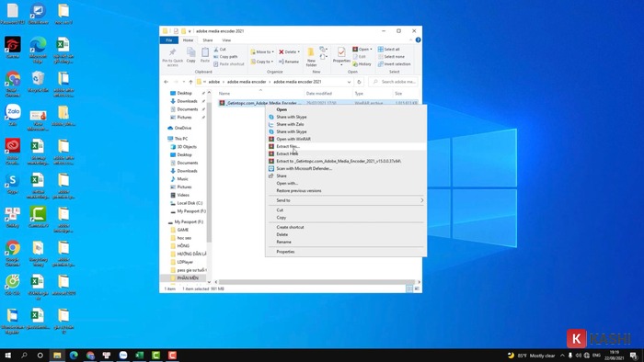Viewport: 644px width, 362px height.
Task: Select Create shortcut in the context menu
Action: 345,227
